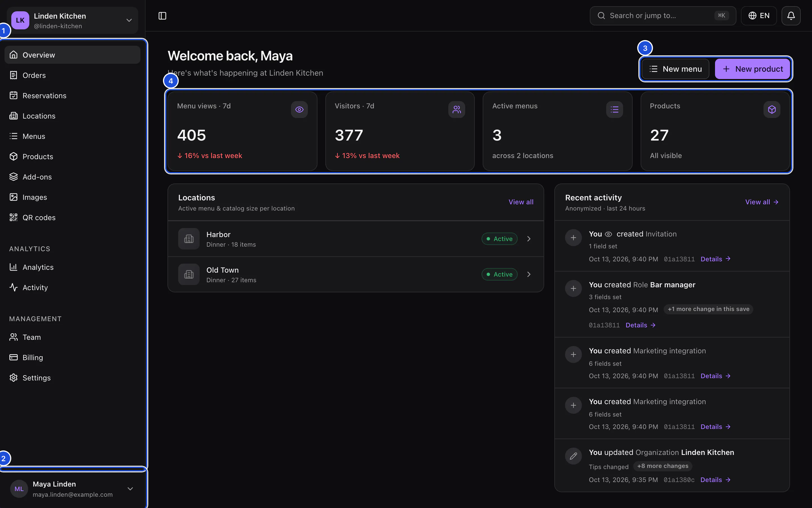Expand the Old Town location row chevron

point(529,275)
